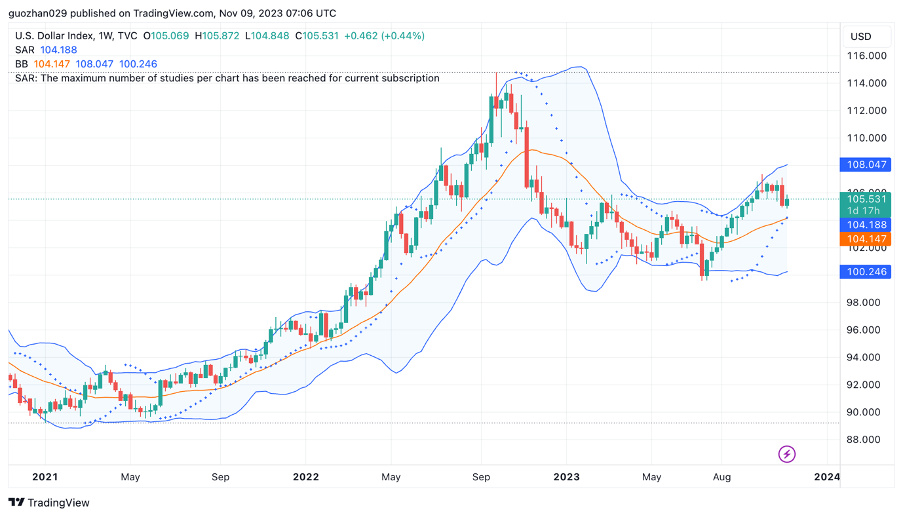Click the BB indicator legend label
This screenshot has width=904, height=518.
tap(22, 64)
